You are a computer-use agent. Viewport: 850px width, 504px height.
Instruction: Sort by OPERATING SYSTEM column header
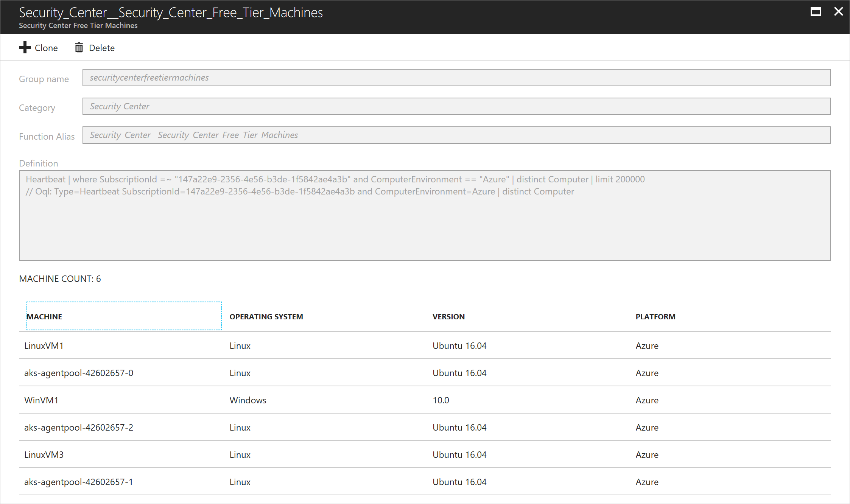[x=266, y=317]
